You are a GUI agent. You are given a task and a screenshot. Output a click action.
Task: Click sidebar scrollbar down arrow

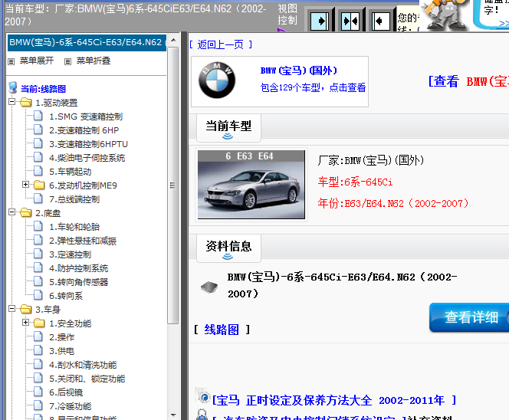[173, 415]
